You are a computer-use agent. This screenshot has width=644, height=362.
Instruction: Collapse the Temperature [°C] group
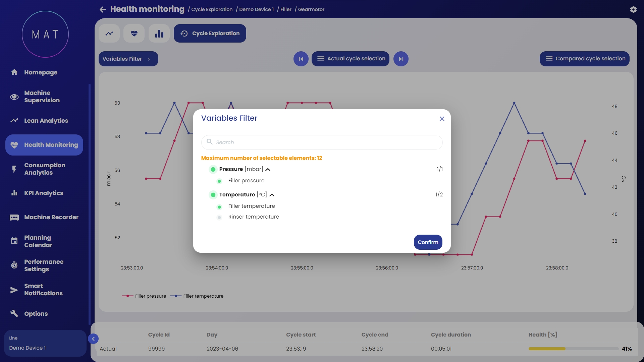[x=272, y=195]
